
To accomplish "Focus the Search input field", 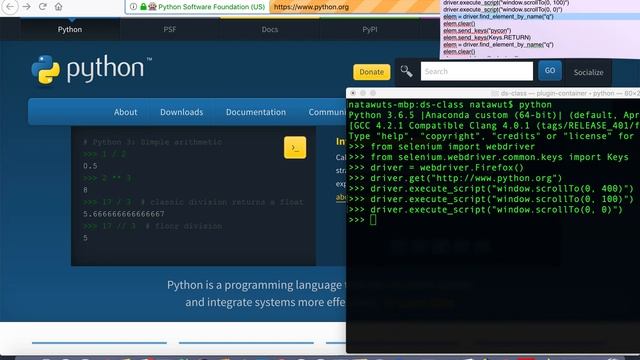I will click(477, 71).
